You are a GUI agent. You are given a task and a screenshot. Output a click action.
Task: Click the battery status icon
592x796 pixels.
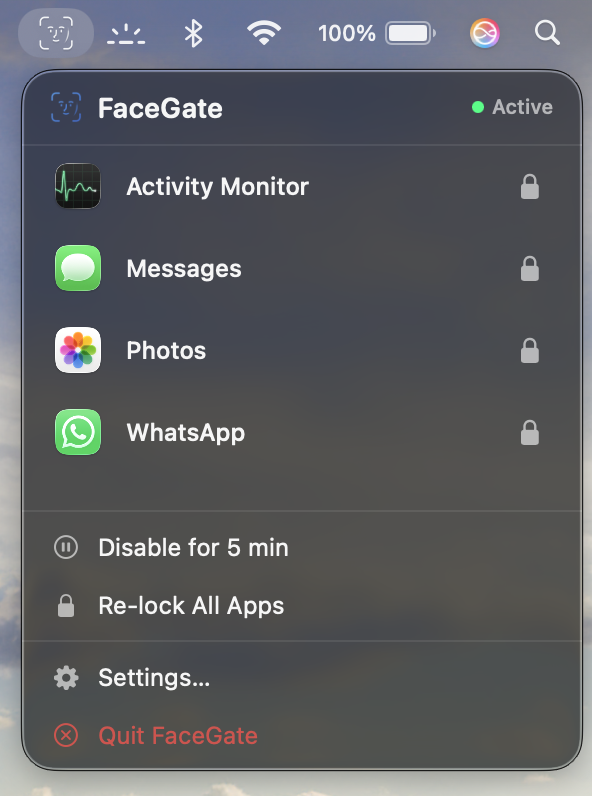411,34
